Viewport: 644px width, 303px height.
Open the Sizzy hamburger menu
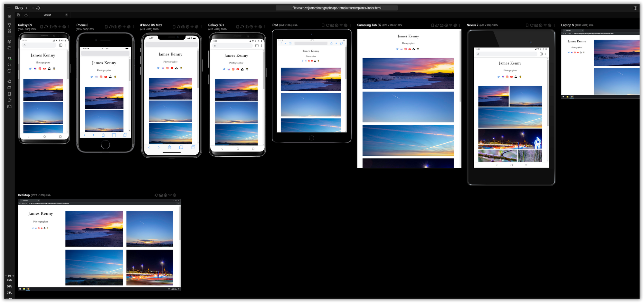pyautogui.click(x=9, y=8)
